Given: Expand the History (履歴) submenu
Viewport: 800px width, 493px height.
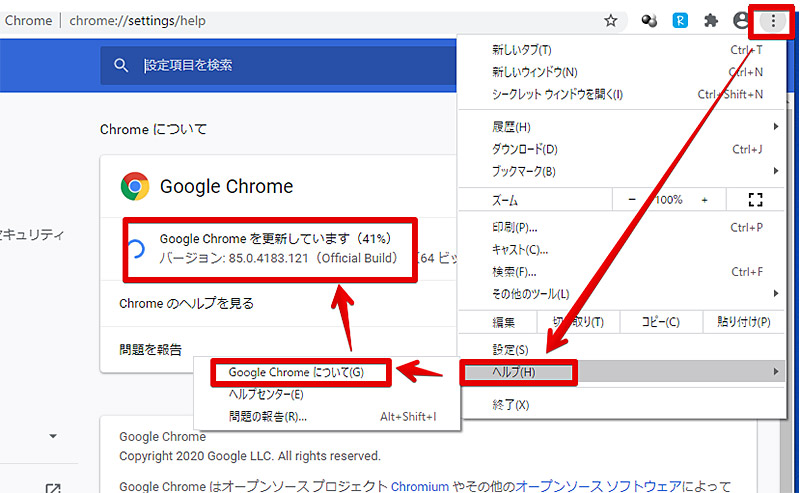Looking at the screenshot, I should click(x=621, y=127).
